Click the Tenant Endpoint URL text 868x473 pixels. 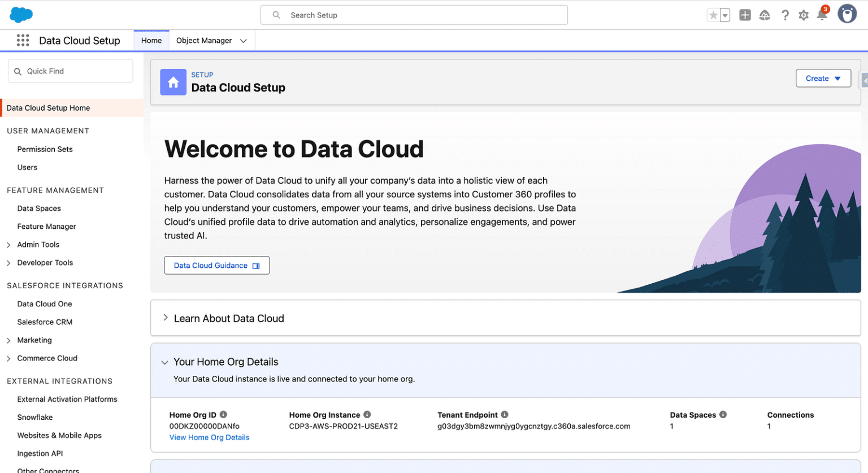tap(533, 426)
